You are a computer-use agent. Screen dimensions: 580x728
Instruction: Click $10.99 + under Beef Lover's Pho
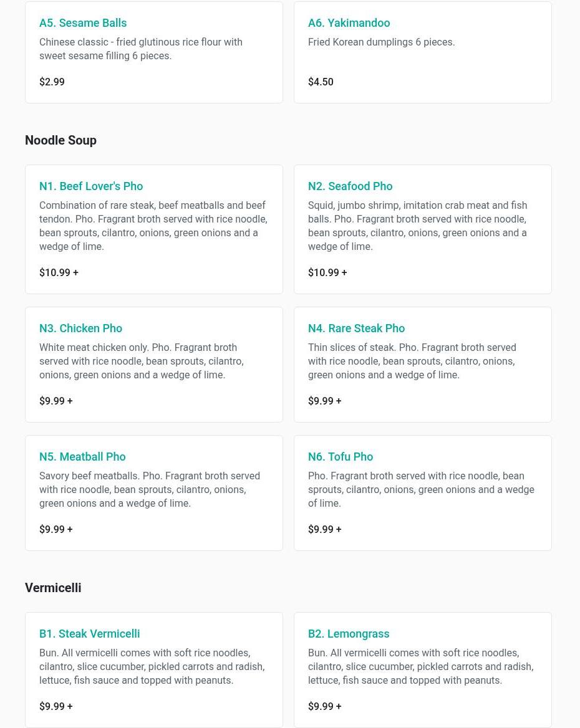(59, 273)
